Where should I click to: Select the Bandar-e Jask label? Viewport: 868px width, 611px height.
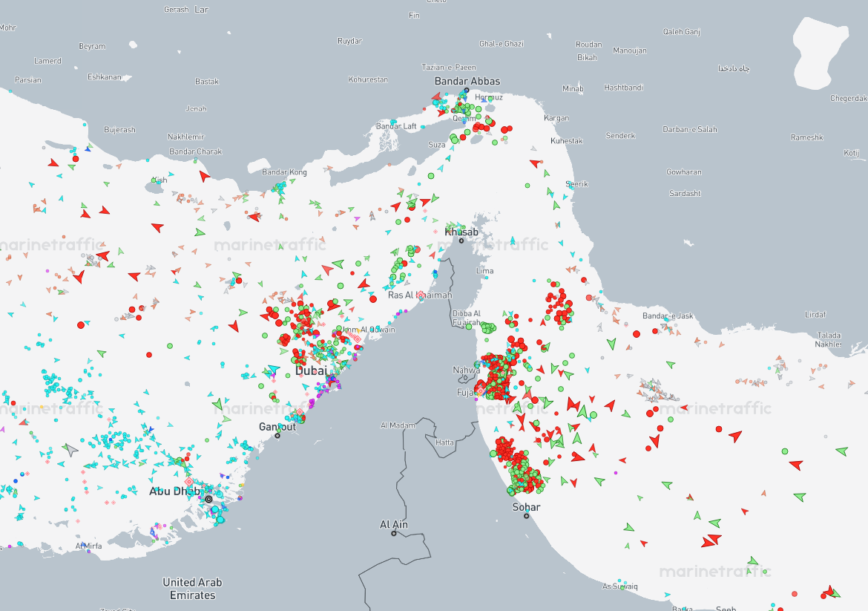click(668, 316)
